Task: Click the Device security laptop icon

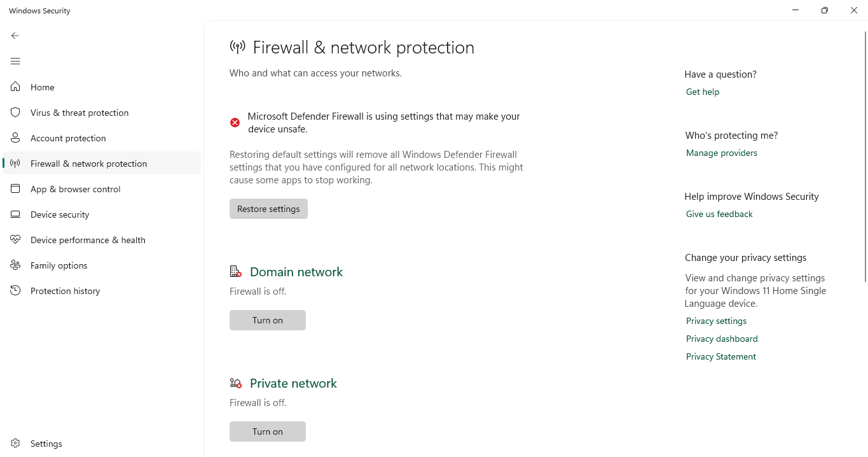Action: (15, 214)
